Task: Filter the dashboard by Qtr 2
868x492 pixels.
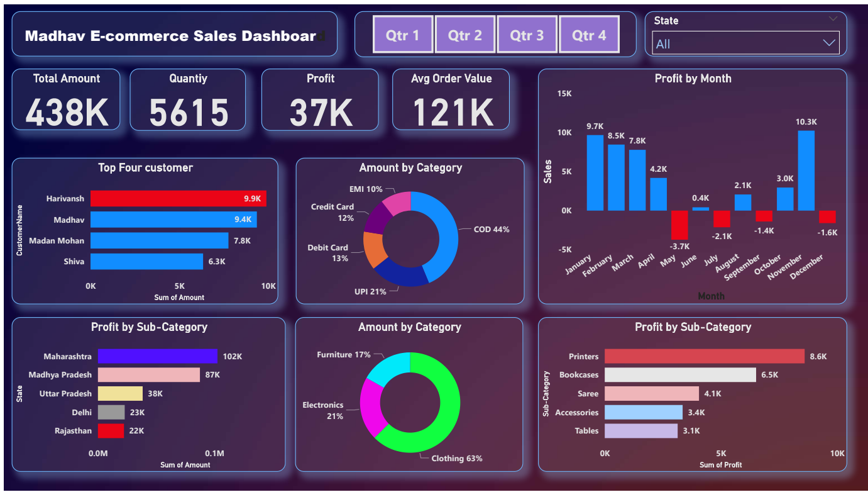Action: click(x=464, y=35)
